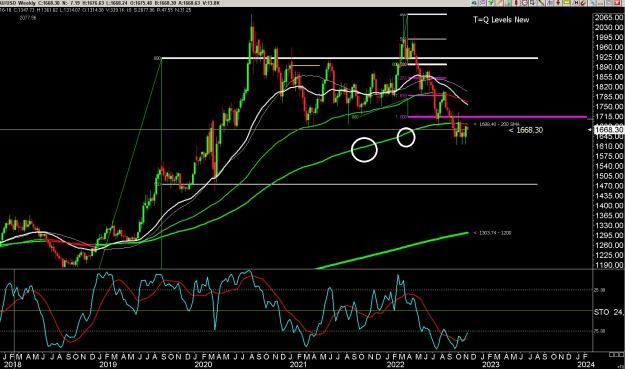
Task: Select the highlighted 1668.30 current price tag
Action: tap(609, 130)
